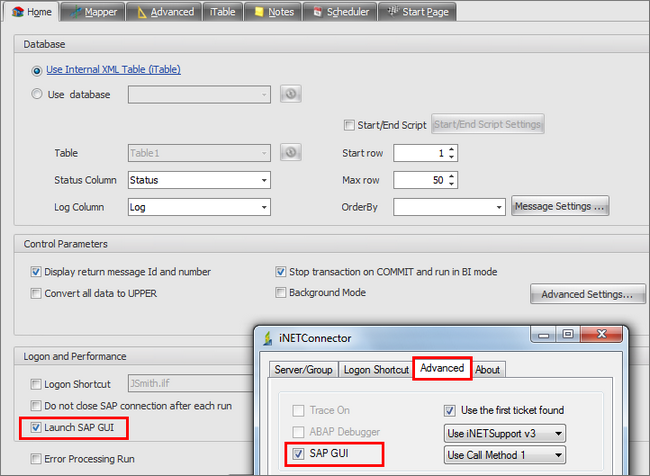Click the refresh icon beside Use database
650x476 pixels.
[291, 94]
